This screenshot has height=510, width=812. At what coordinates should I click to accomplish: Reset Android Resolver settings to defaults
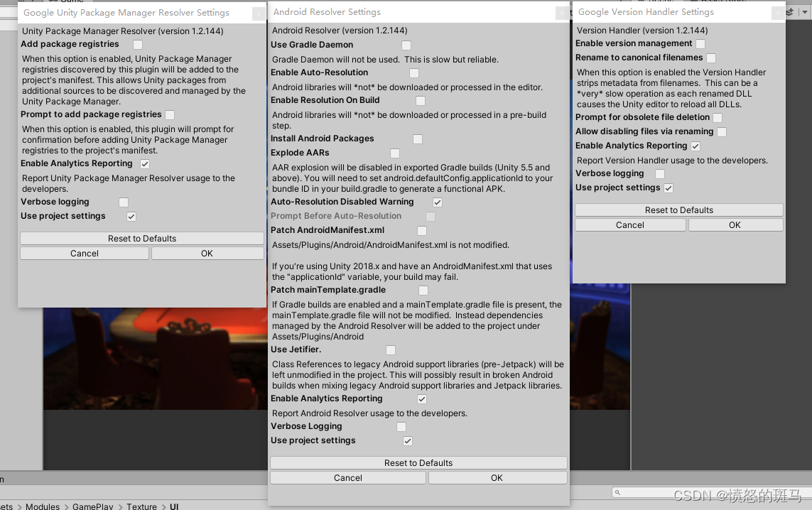[x=418, y=463]
